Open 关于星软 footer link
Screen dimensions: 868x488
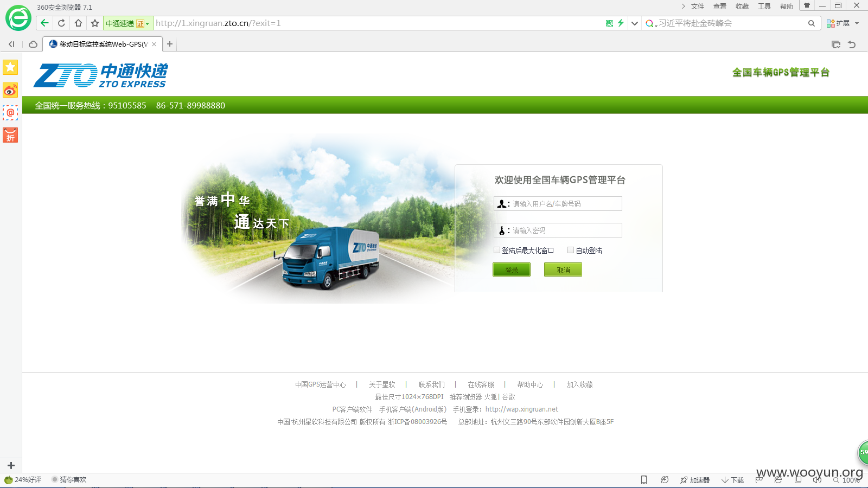[x=382, y=384]
